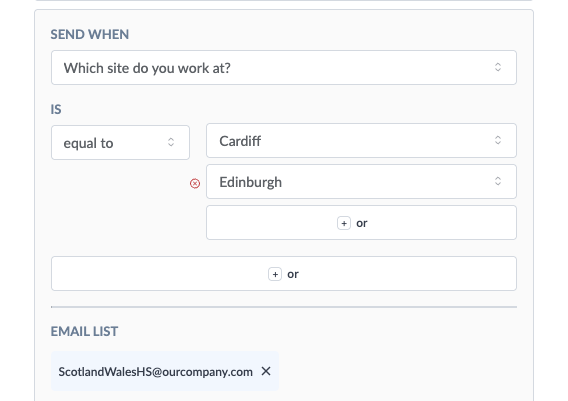Change the Cardiff value selection
Viewport: 568px width, 401px height.
point(362,141)
